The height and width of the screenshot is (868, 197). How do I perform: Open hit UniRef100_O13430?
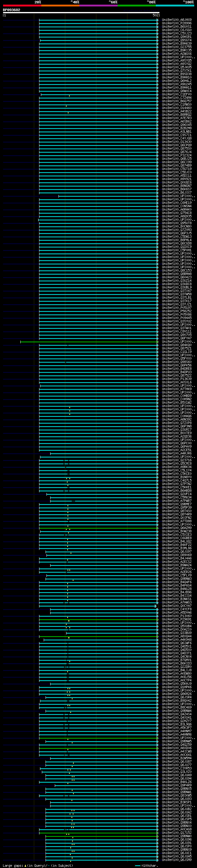pyautogui.click(x=177, y=142)
